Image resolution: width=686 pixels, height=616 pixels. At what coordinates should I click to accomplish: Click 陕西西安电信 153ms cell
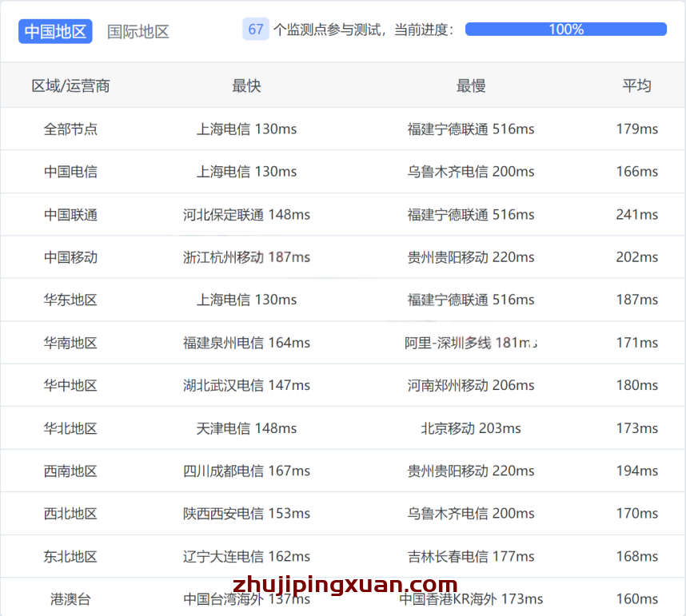point(246,513)
